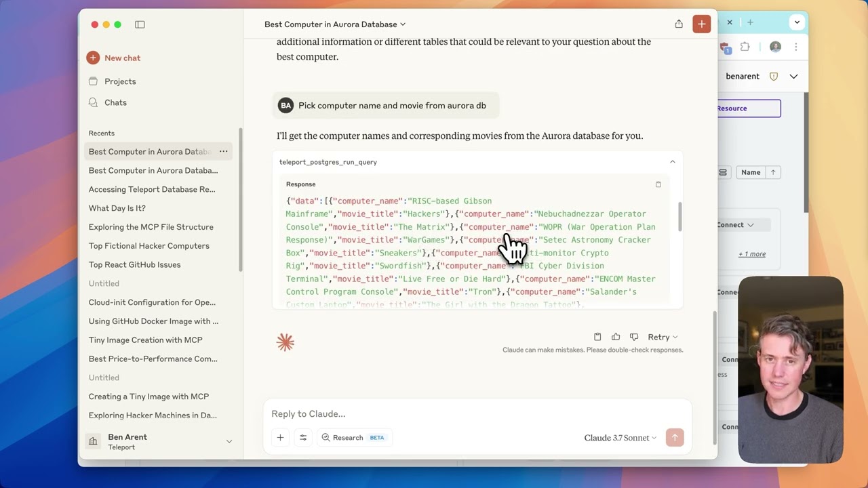This screenshot has height=488, width=868.
Task: Open 'Accessing Teleport Database Re...' chat
Action: pos(152,189)
